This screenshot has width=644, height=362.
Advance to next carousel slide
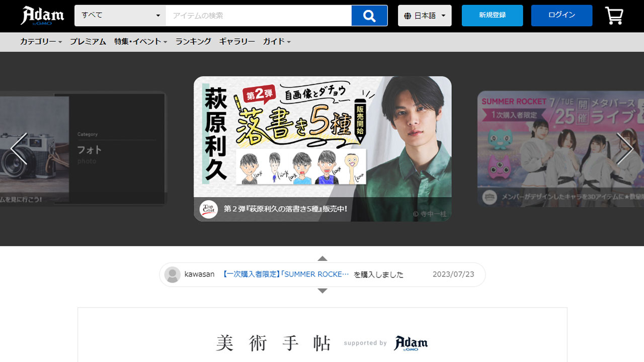click(x=625, y=148)
